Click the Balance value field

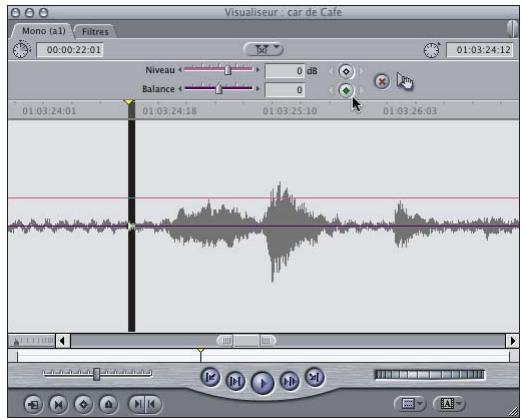click(285, 90)
